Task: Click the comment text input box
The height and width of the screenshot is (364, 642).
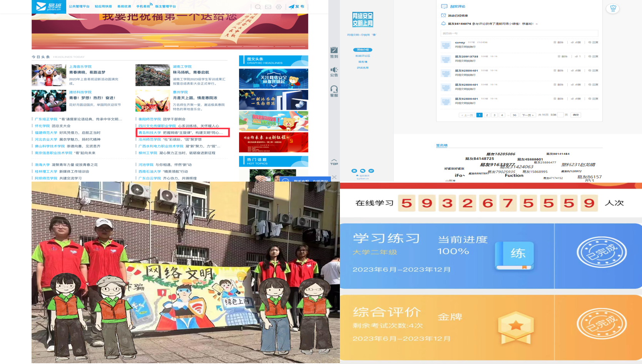Action: pyautogui.click(x=519, y=33)
